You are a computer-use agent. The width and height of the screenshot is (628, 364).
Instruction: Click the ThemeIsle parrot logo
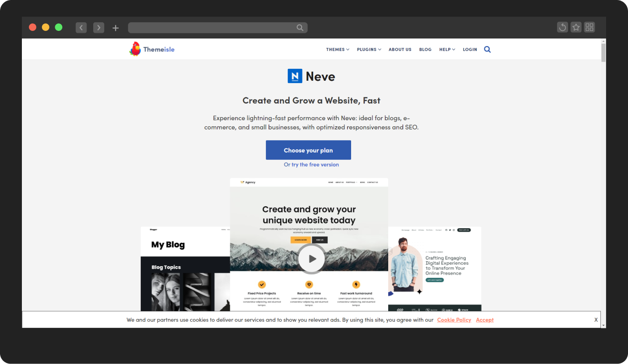(x=136, y=48)
